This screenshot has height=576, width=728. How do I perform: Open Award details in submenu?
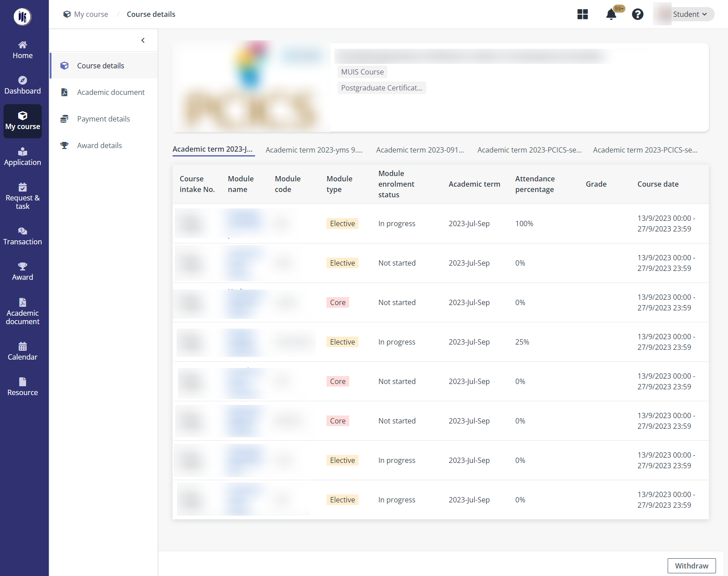(x=104, y=145)
